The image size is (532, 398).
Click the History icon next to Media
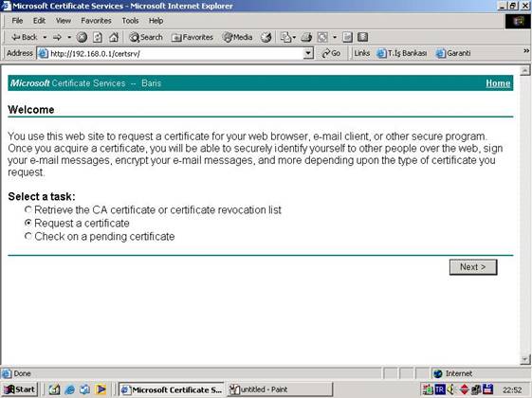[266, 37]
